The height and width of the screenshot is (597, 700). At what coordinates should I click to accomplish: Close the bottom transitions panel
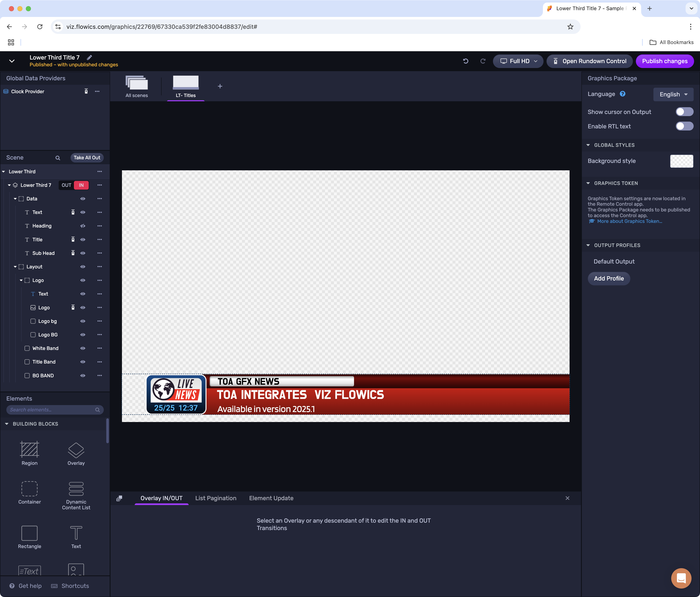(568, 498)
